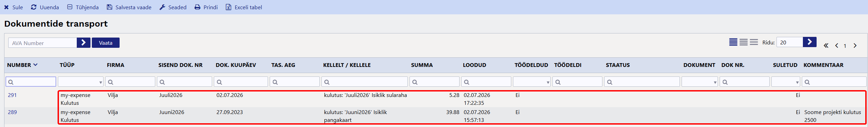Image resolution: width=868 pixels, height=127 pixels.
Task: Open Seaded settings
Action: pos(173,7)
